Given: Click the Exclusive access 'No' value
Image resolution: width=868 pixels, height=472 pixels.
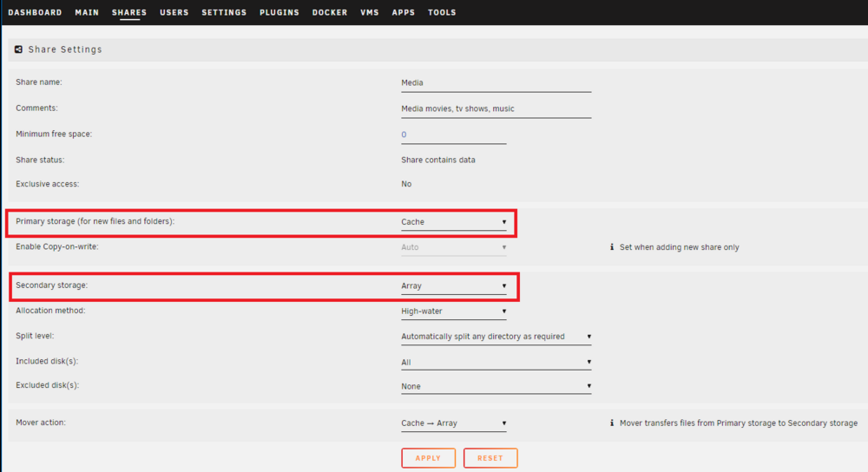Looking at the screenshot, I should (406, 184).
